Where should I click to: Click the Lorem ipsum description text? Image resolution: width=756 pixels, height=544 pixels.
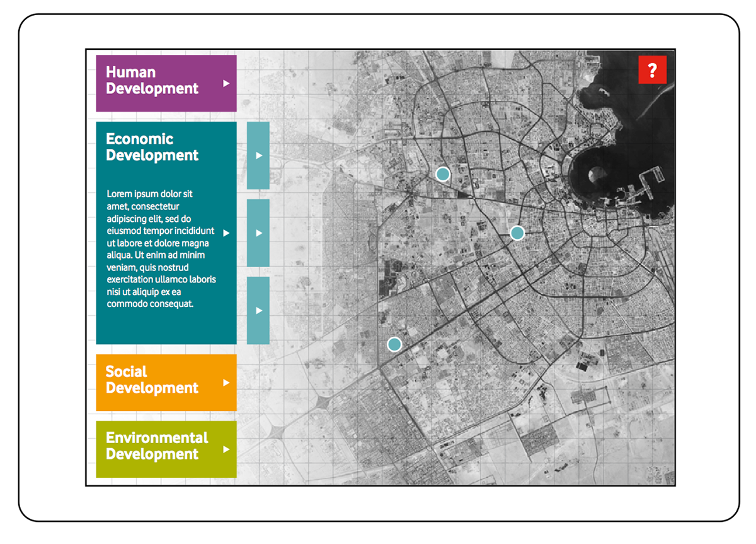tap(161, 249)
